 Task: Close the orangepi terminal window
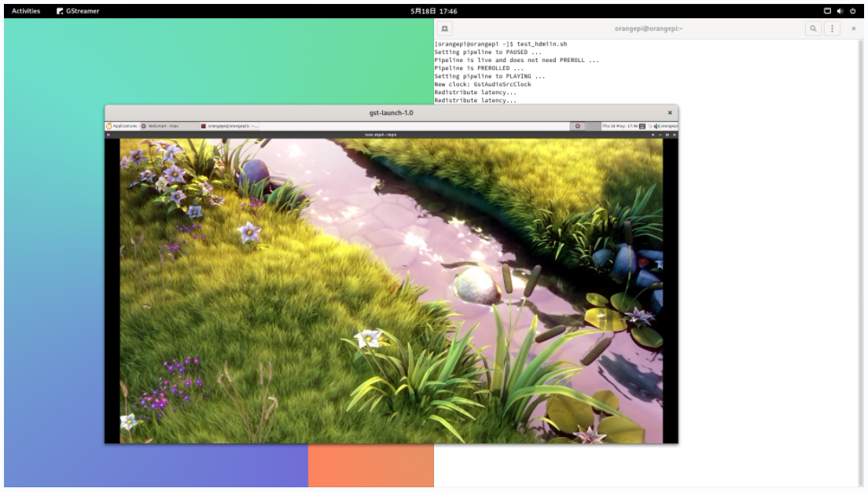pyautogui.click(x=853, y=29)
